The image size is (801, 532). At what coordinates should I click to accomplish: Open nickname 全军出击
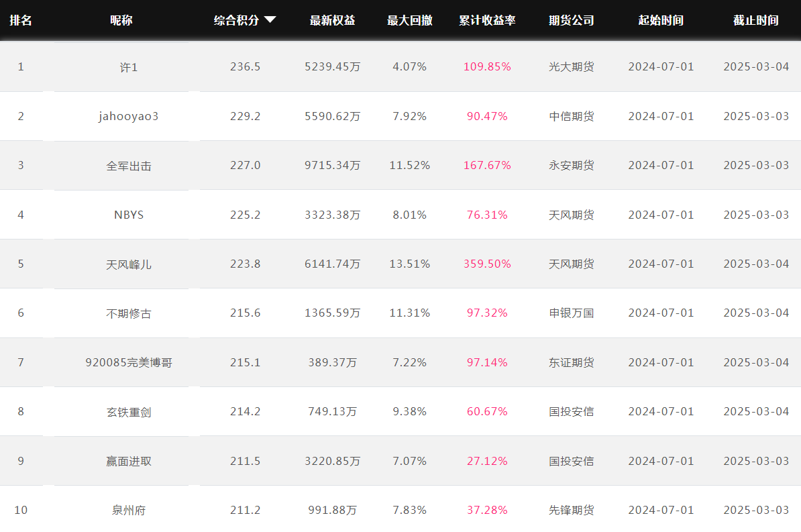[129, 166]
